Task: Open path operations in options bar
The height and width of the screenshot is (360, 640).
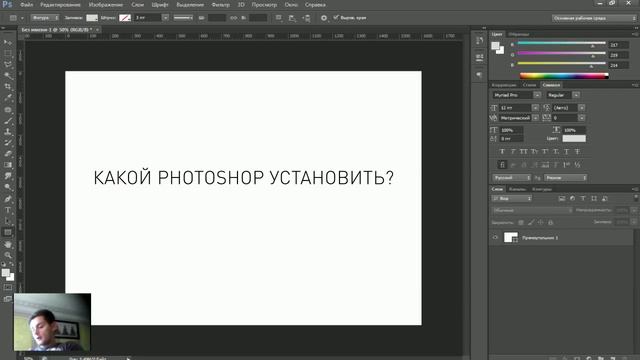Action: tap(279, 18)
